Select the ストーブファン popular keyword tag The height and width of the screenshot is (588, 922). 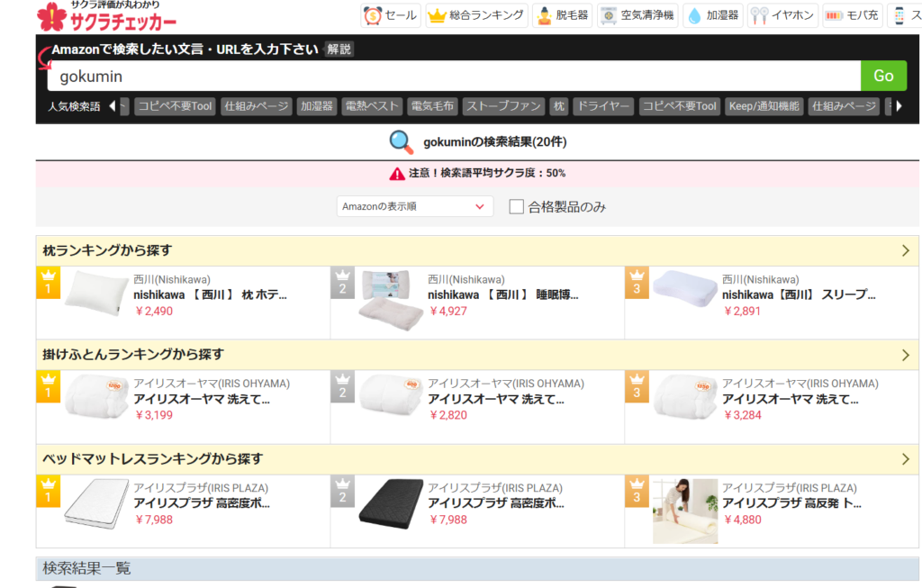point(502,106)
